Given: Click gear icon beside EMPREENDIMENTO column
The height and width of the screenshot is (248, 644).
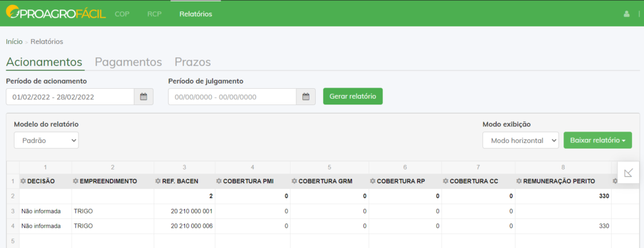Looking at the screenshot, I should [76, 181].
